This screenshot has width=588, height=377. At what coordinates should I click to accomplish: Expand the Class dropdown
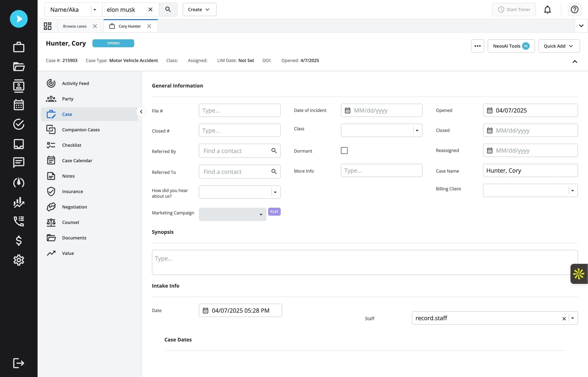[417, 130]
